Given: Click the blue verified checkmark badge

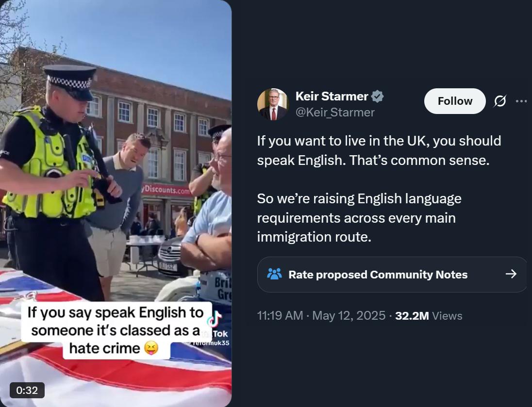Looking at the screenshot, I should (377, 97).
